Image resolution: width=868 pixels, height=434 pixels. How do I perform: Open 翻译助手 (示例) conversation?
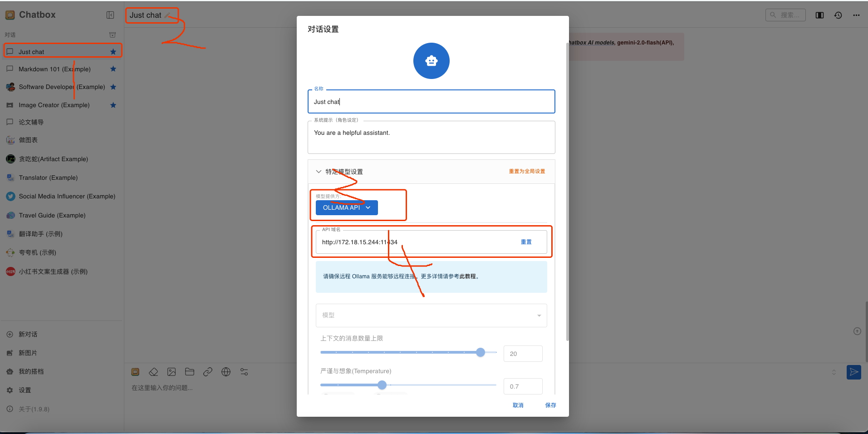pyautogui.click(x=63, y=234)
